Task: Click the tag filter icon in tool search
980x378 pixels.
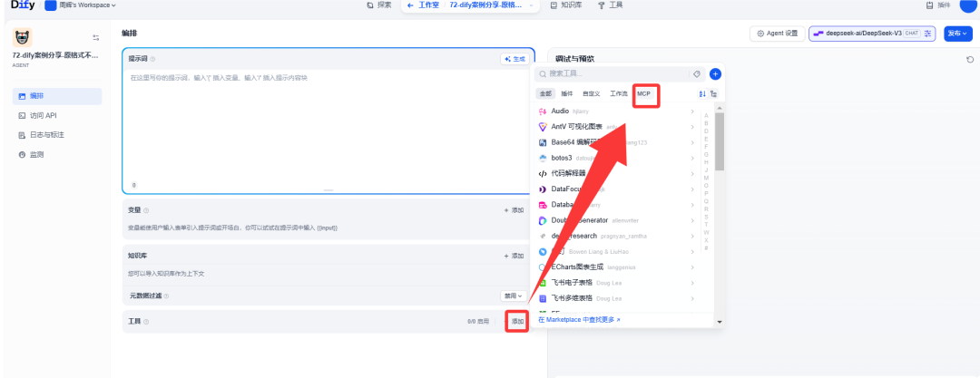Action: [x=696, y=73]
